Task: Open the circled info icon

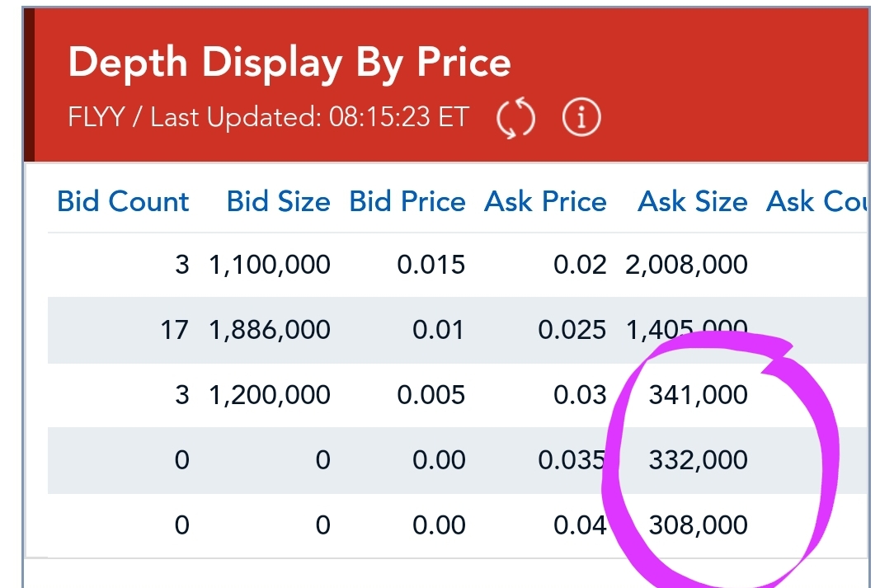Action: pos(581,119)
